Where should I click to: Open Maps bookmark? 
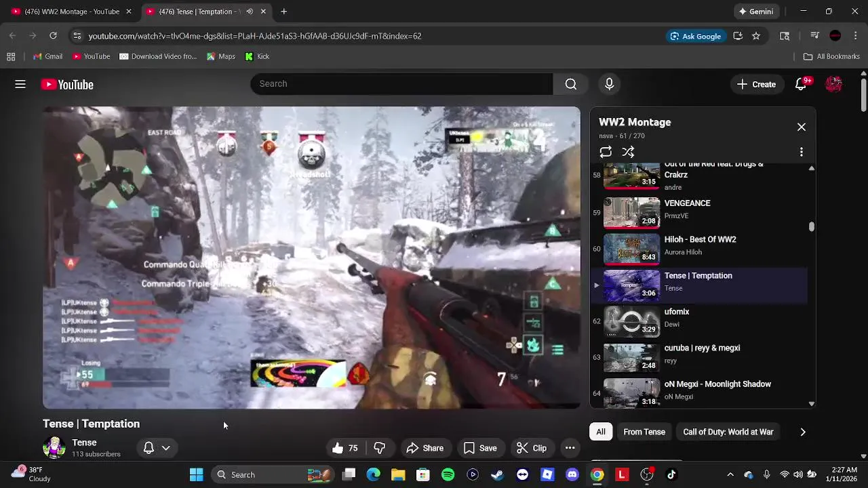221,56
